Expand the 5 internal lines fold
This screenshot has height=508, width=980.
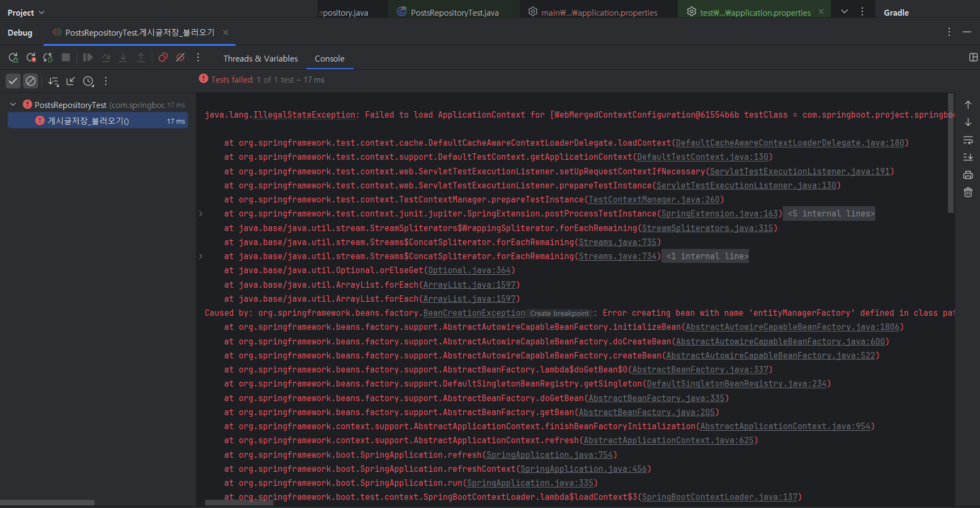829,214
